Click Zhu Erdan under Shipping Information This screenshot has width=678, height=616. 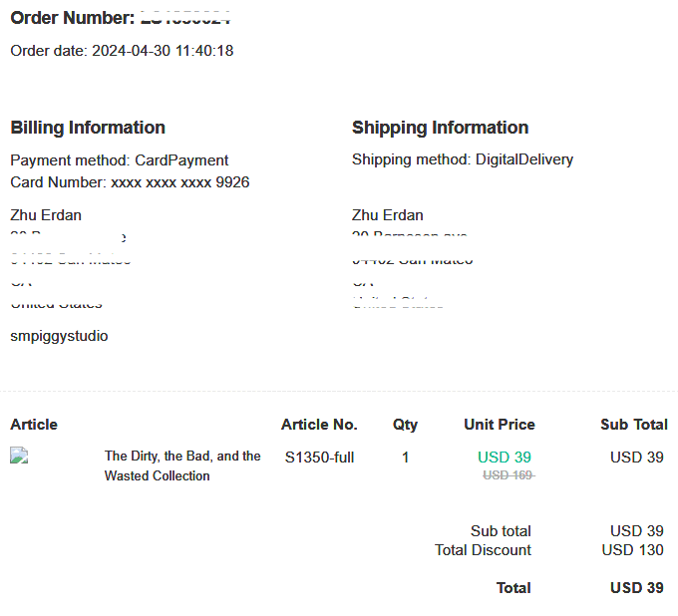tap(387, 214)
